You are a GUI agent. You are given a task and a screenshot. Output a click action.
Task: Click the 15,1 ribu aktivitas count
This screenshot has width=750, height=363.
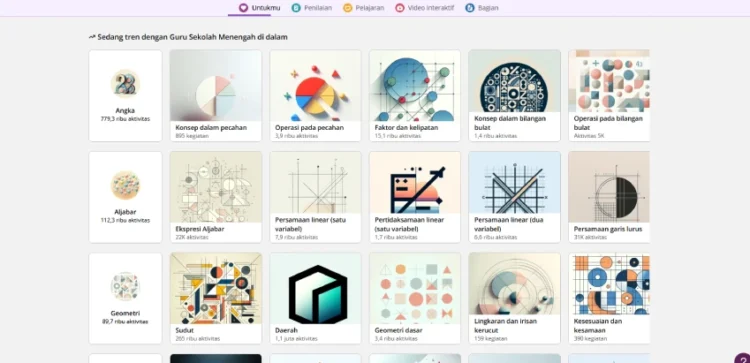click(x=398, y=136)
